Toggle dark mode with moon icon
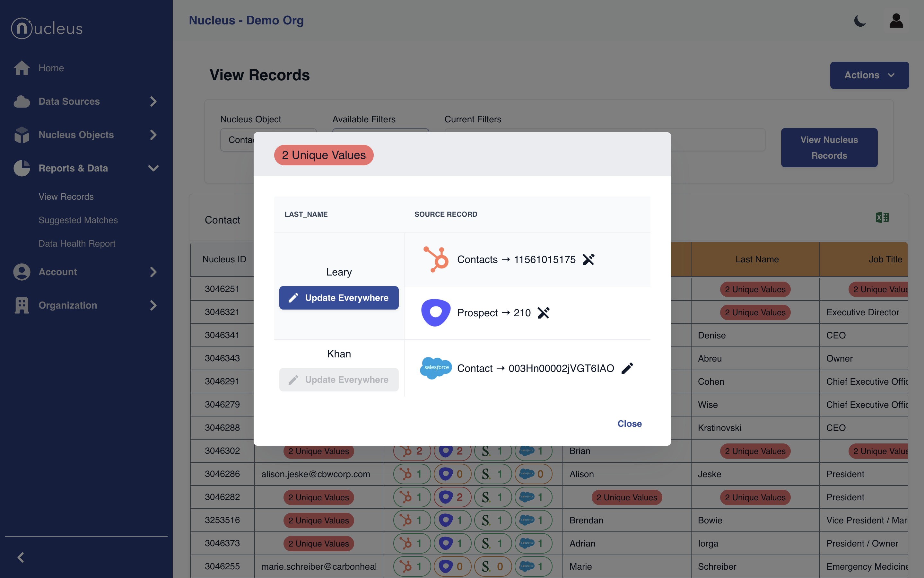Viewport: 924px width, 578px height. pos(860,21)
